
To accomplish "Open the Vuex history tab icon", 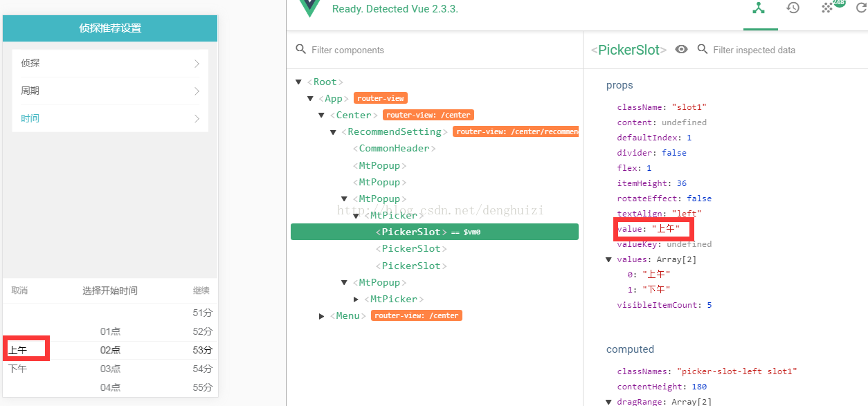I will coord(793,8).
